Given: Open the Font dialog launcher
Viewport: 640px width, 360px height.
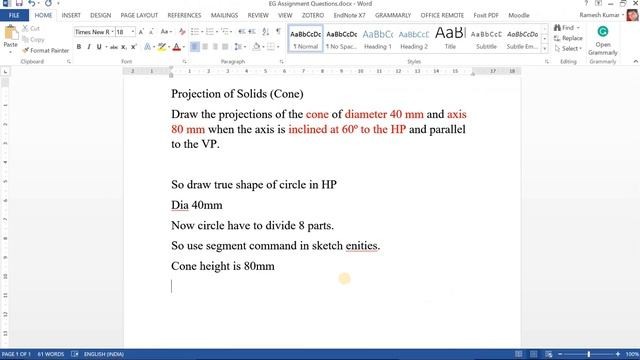Looking at the screenshot, I should point(184,62).
